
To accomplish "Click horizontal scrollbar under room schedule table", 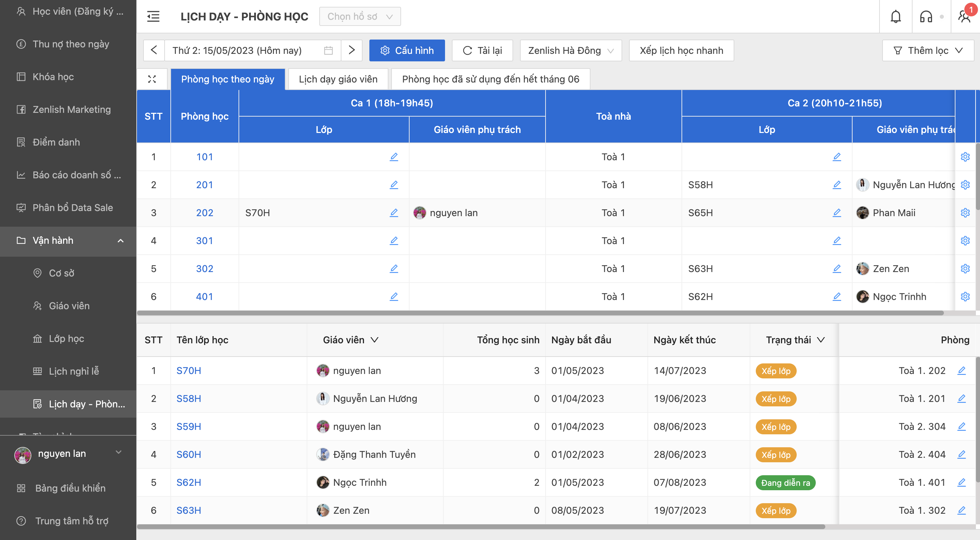I will (x=540, y=313).
